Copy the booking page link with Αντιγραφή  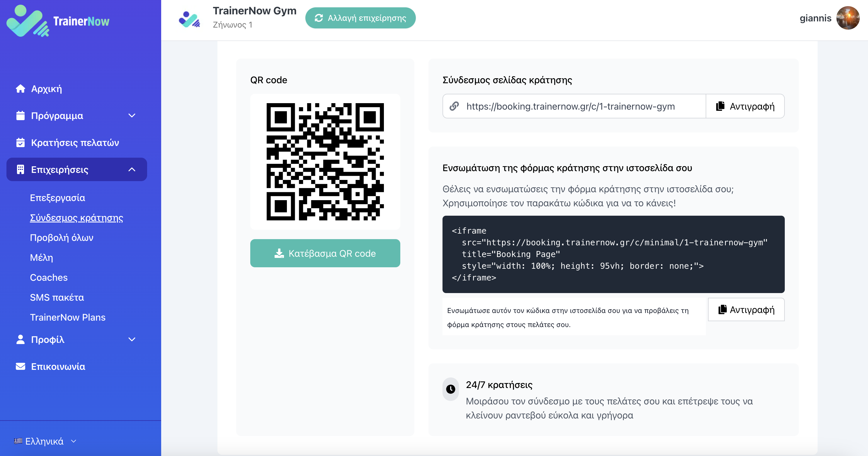745,106
